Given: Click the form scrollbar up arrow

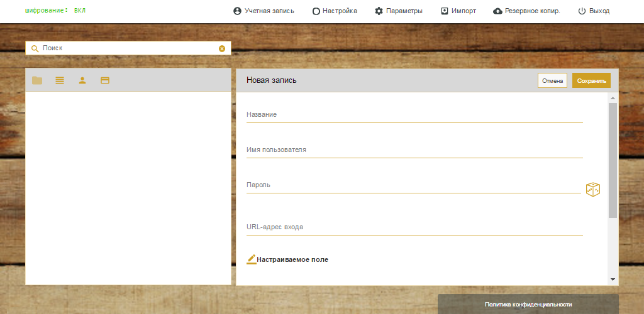Looking at the screenshot, I should (613, 98).
